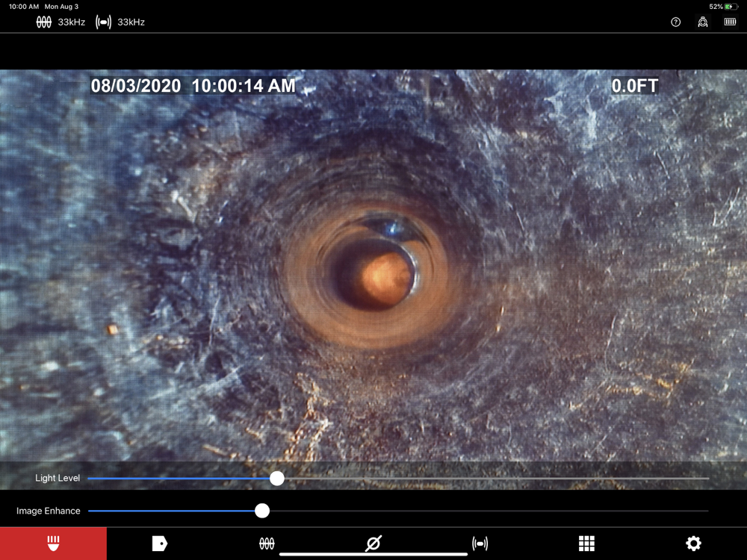Tap the sonde transmitter icon in header
747x560 pixels.
coord(103,22)
